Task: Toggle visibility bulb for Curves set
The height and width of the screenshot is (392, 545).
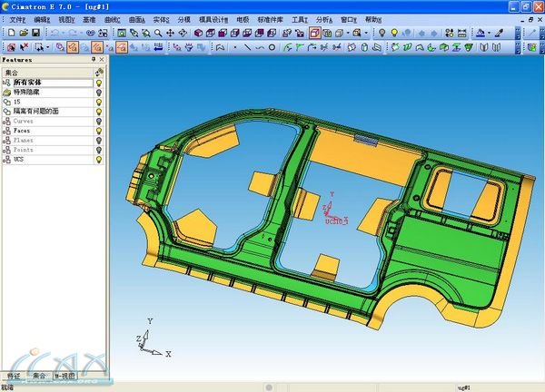Action: (x=99, y=122)
